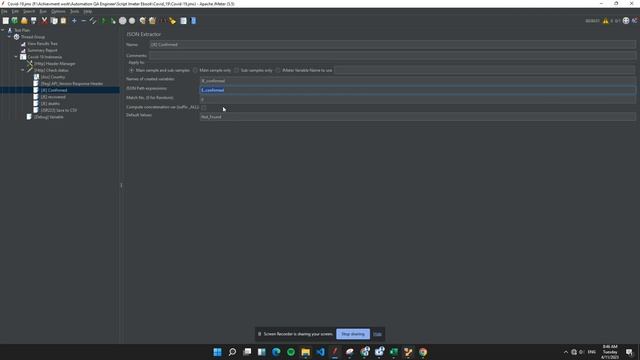Create a new test plan via toolbar
Image resolution: width=640 pixels, height=360 pixels.
pyautogui.click(x=6, y=20)
